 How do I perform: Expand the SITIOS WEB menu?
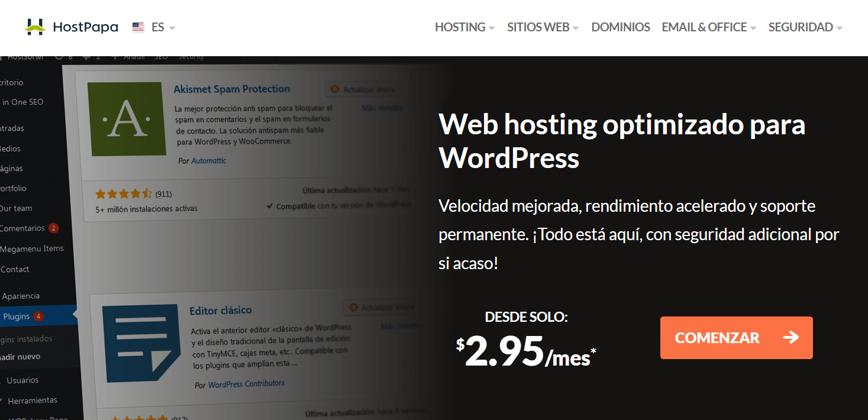click(543, 27)
